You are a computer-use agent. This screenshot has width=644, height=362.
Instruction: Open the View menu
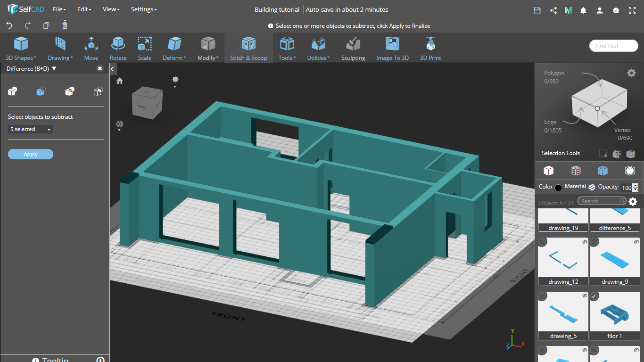111,9
